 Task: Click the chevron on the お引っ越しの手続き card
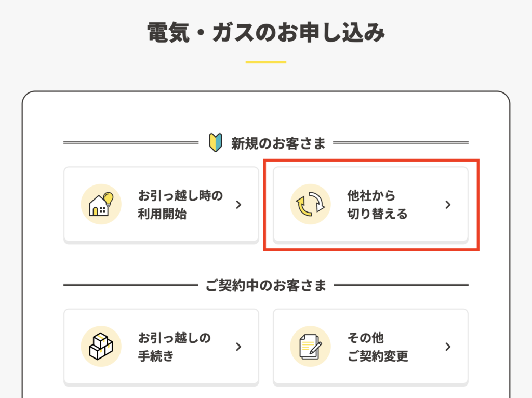[238, 347]
